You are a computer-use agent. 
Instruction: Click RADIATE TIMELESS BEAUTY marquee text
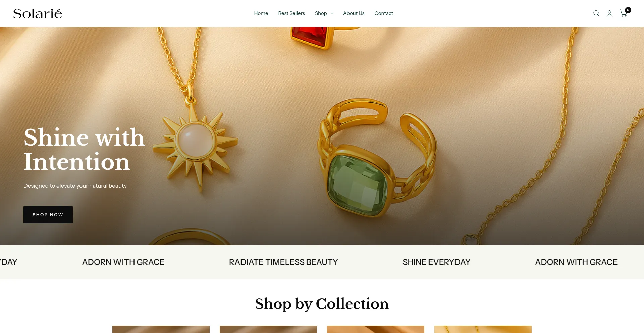coord(283,262)
